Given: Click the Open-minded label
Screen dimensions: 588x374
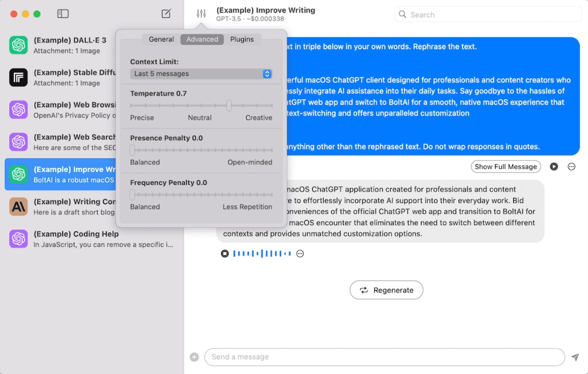Looking at the screenshot, I should [250, 162].
